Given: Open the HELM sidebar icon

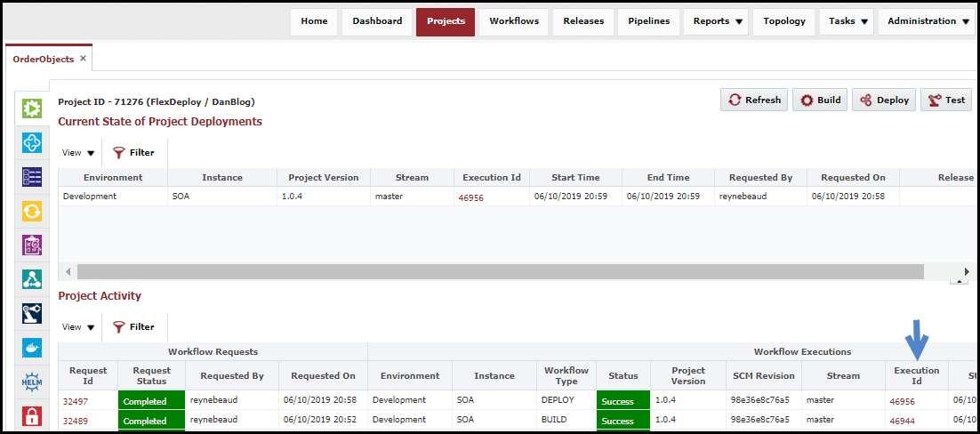Looking at the screenshot, I should 31,382.
